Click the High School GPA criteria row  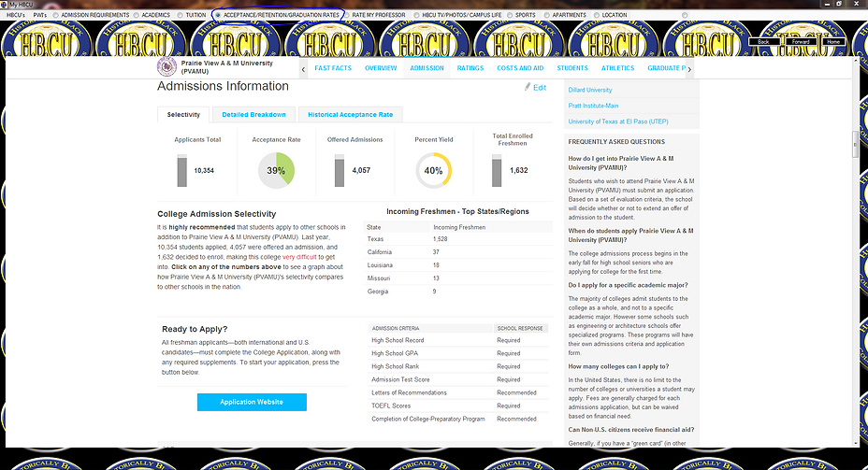click(458, 353)
